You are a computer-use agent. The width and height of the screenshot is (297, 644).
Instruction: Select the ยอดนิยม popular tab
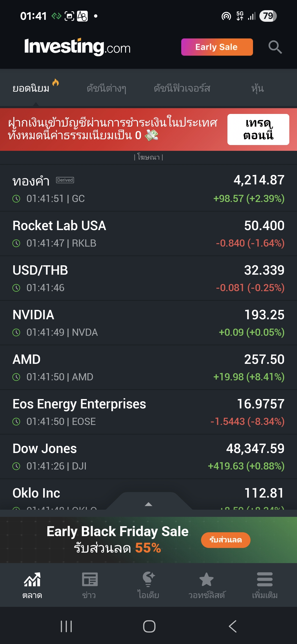click(31, 88)
